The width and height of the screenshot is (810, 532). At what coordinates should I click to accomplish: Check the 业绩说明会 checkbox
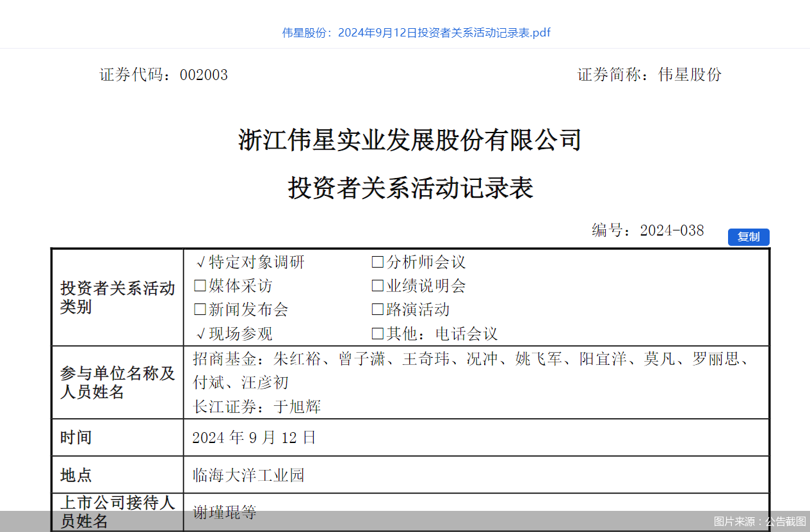click(x=377, y=285)
